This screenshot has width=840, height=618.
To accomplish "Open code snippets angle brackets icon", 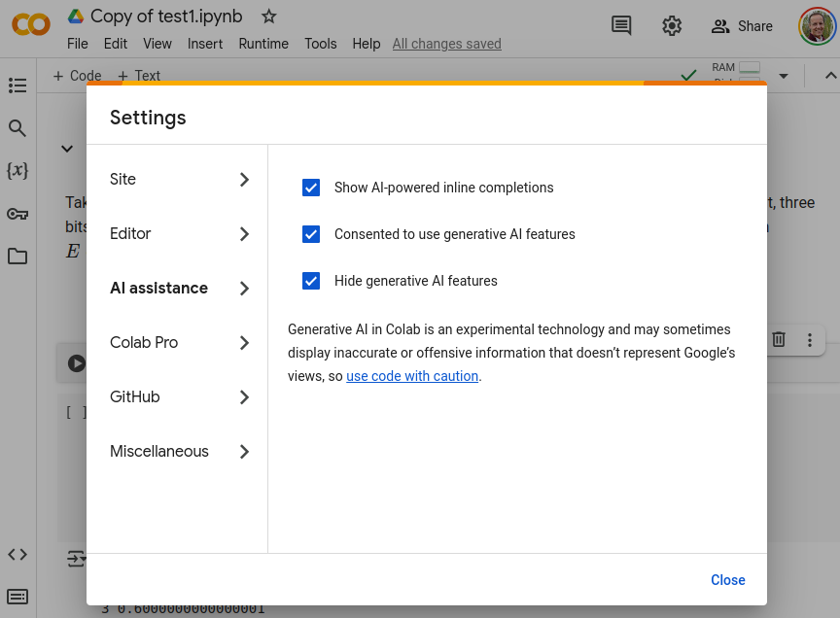I will (x=17, y=555).
